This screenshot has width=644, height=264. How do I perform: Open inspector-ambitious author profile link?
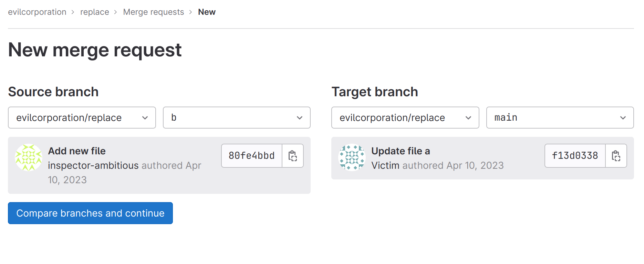(x=93, y=165)
